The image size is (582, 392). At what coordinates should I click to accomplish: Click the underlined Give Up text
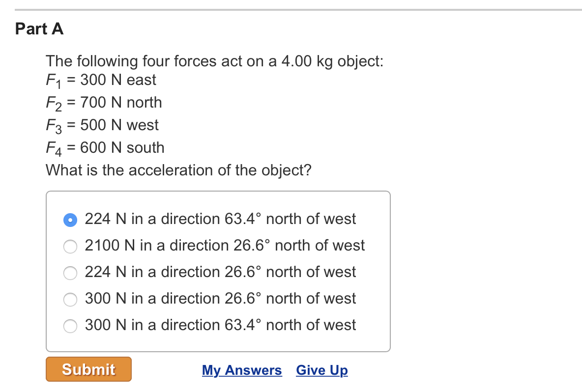tap(321, 370)
